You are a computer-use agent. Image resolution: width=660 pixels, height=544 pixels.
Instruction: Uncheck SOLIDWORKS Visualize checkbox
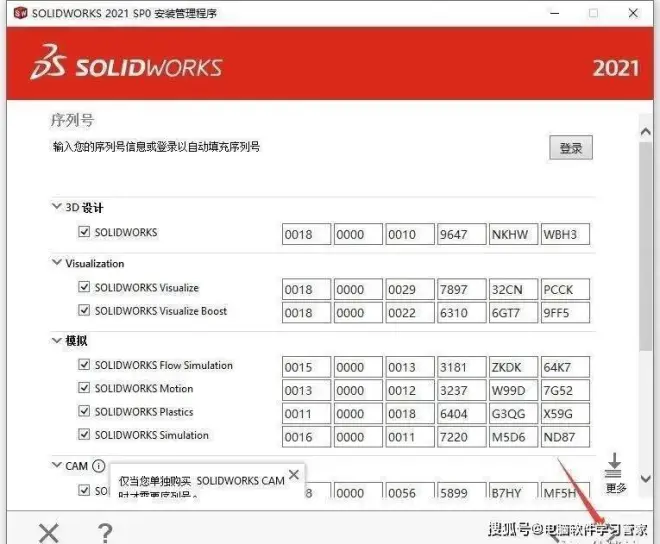coord(84,287)
